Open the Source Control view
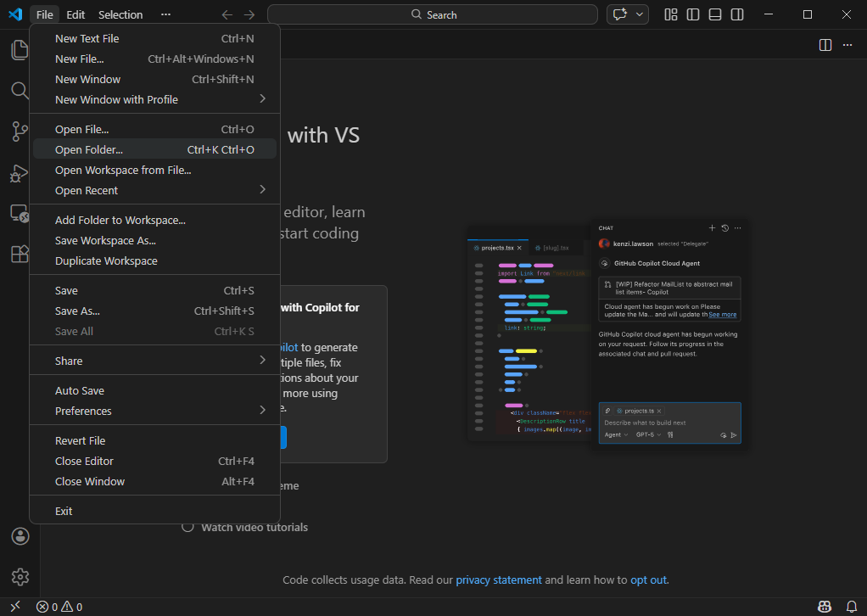 (20, 132)
